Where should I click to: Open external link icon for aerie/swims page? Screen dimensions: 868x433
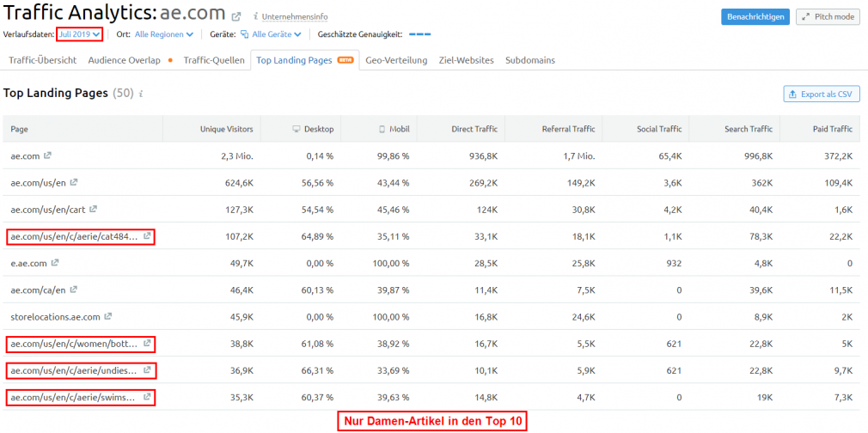(147, 397)
